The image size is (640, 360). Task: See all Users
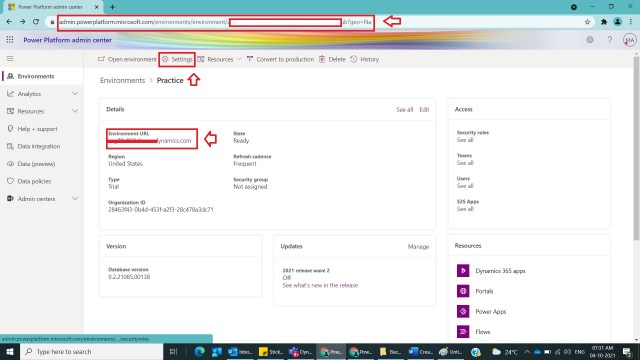[x=465, y=186]
